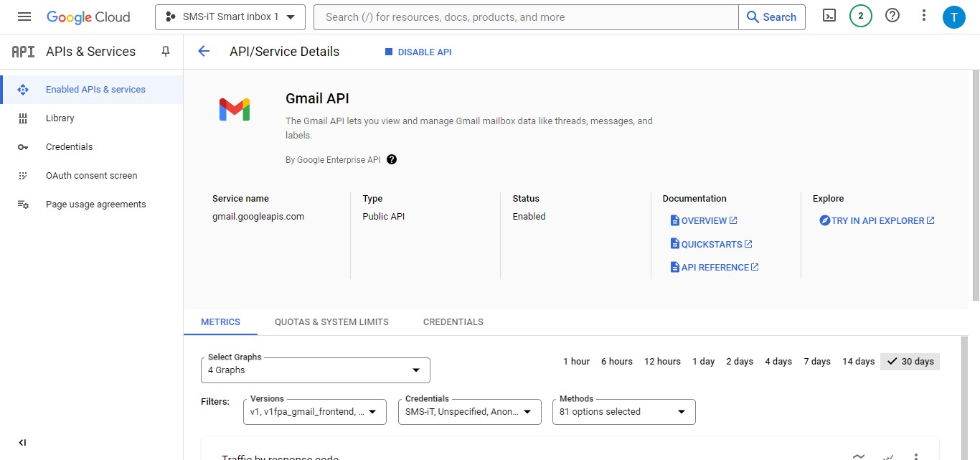Open the three-dot settings menu in header
The width and height of the screenshot is (980, 460).
coord(924,16)
